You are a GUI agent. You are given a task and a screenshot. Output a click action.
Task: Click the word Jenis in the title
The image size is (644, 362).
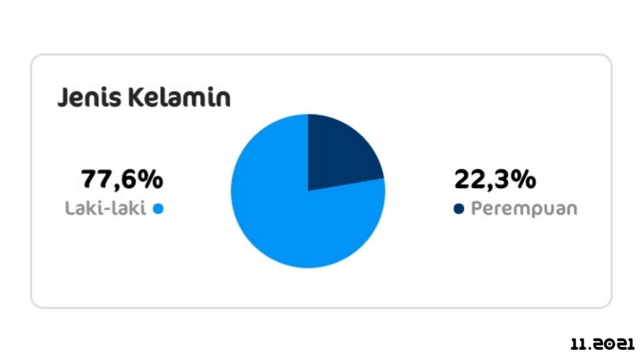(89, 98)
